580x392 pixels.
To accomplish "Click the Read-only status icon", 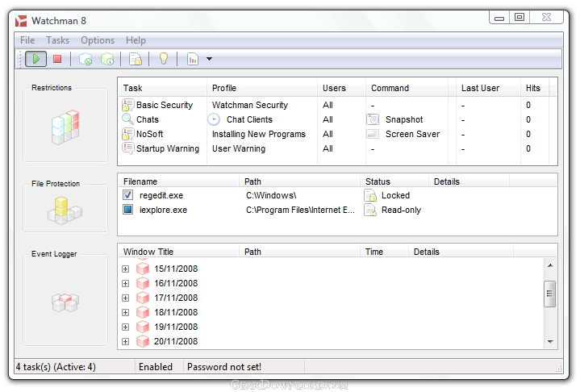I will tap(370, 210).
